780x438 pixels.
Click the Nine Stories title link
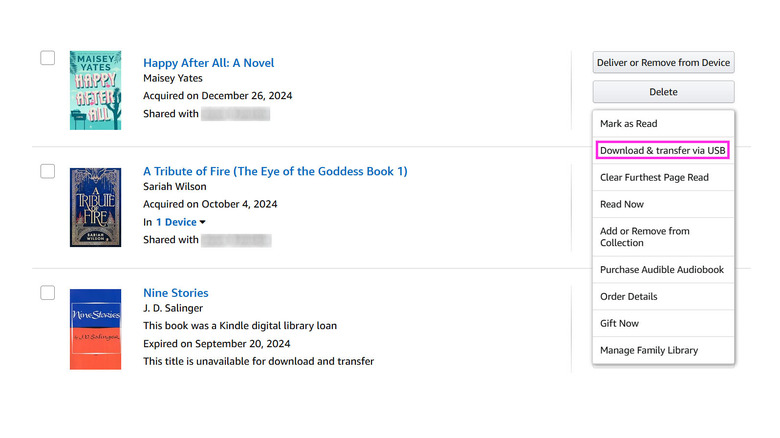[x=176, y=293]
